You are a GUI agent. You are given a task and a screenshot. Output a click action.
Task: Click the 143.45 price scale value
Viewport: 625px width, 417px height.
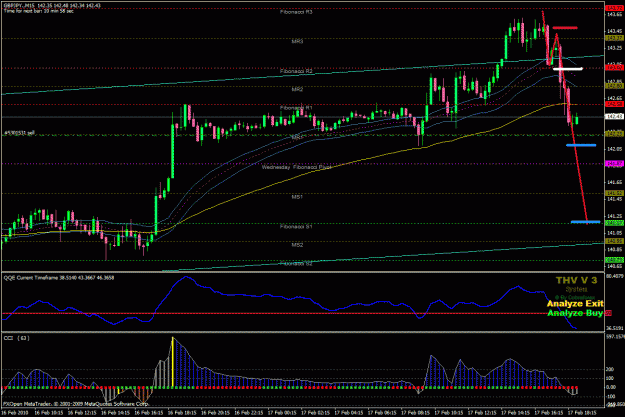tap(615, 31)
